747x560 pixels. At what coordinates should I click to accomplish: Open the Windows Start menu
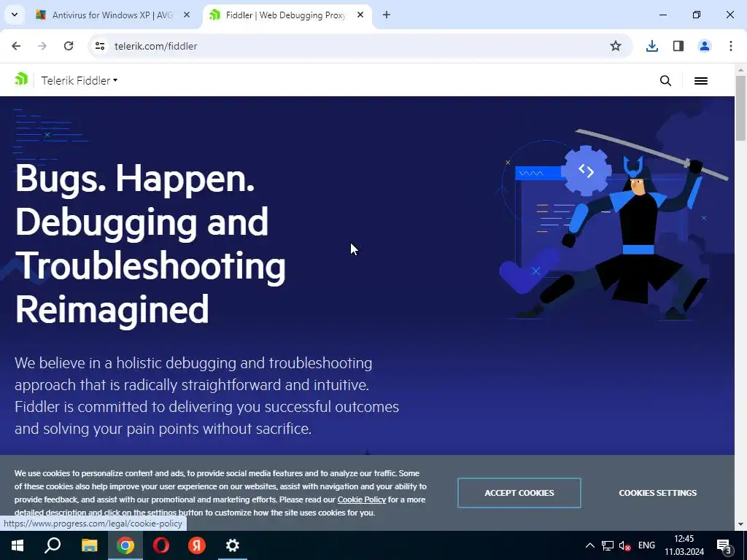[x=18, y=545]
